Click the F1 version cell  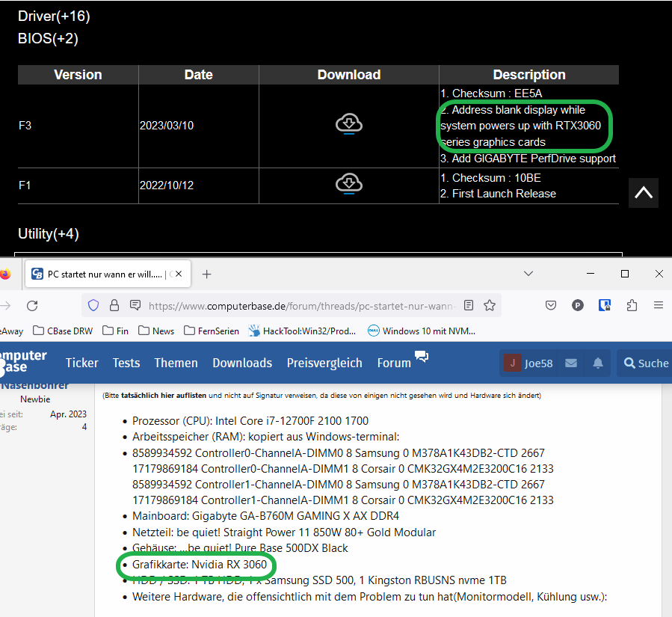(78, 185)
